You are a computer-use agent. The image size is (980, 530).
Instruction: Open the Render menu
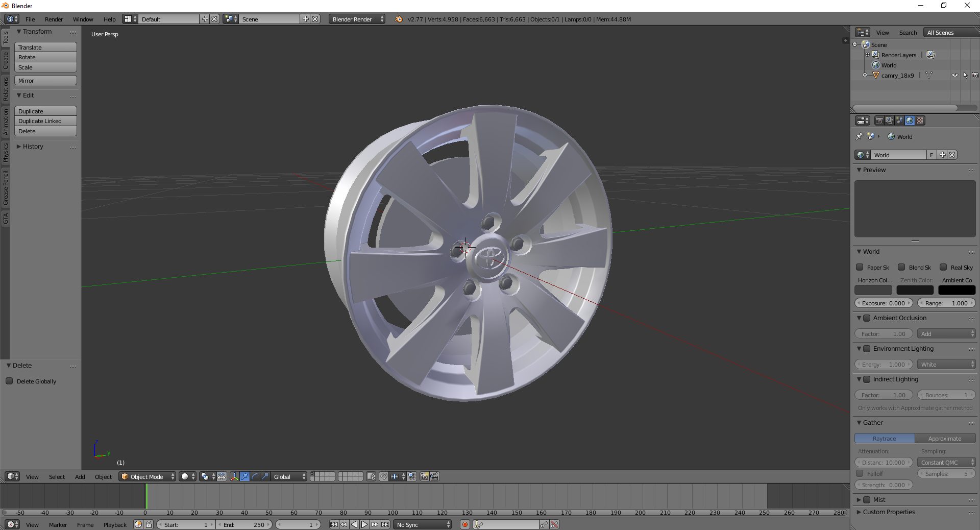tap(54, 19)
